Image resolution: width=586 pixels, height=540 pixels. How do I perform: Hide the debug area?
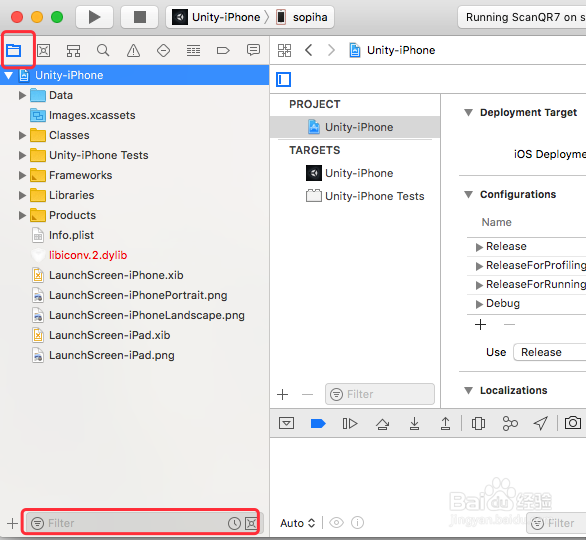coord(286,423)
